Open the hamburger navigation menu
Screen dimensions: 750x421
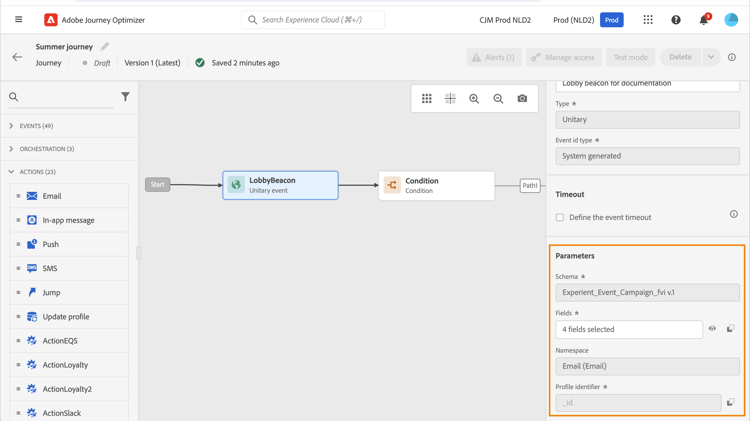19,20
